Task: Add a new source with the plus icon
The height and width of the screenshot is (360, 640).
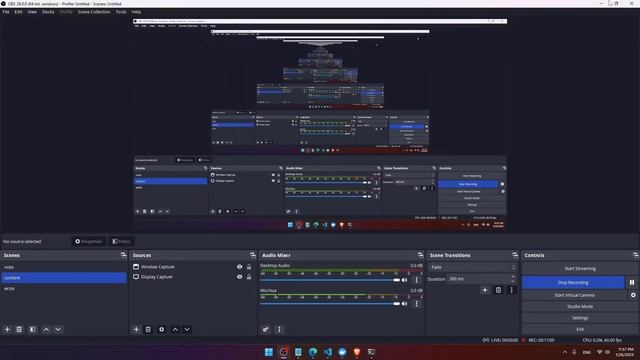Action: tap(136, 329)
